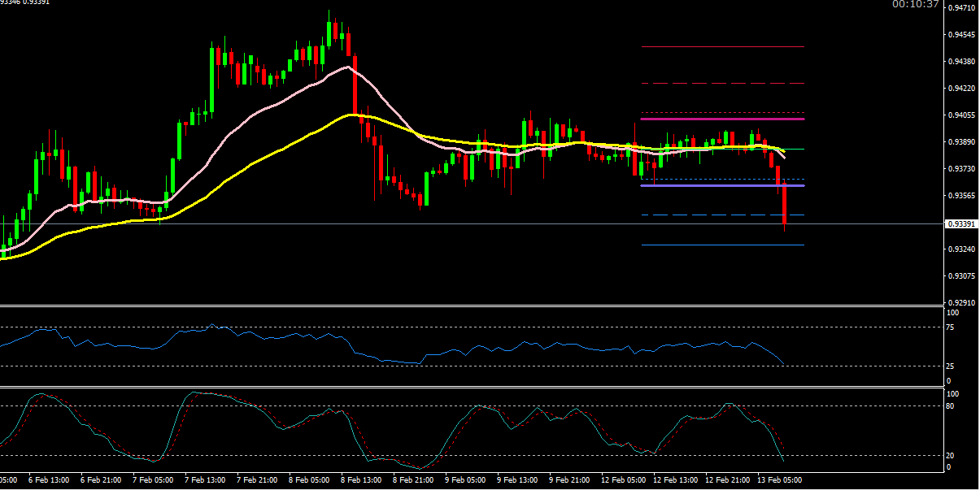The width and height of the screenshot is (980, 490).
Task: Click the 0.93890 price axis label
Action: coord(964,142)
